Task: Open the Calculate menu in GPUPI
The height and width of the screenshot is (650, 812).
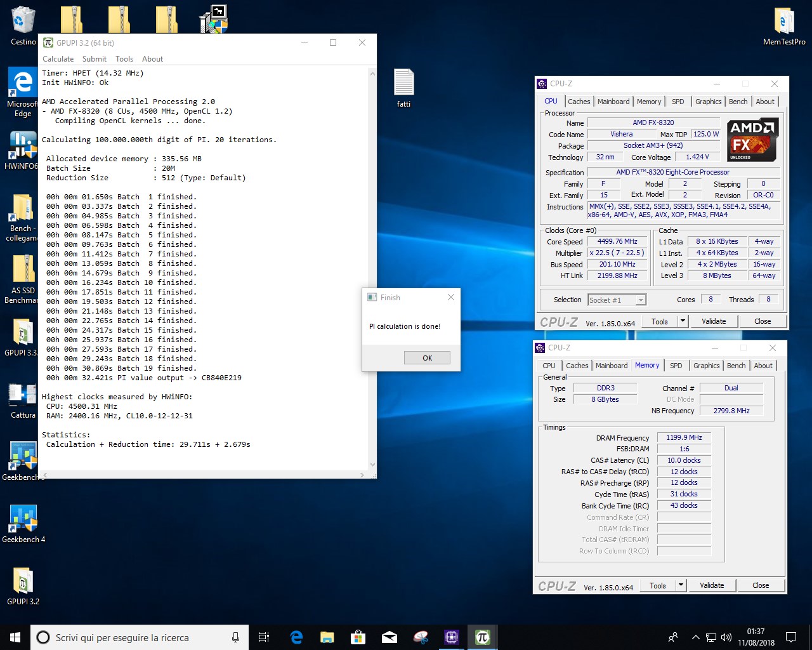Action: 58,59
